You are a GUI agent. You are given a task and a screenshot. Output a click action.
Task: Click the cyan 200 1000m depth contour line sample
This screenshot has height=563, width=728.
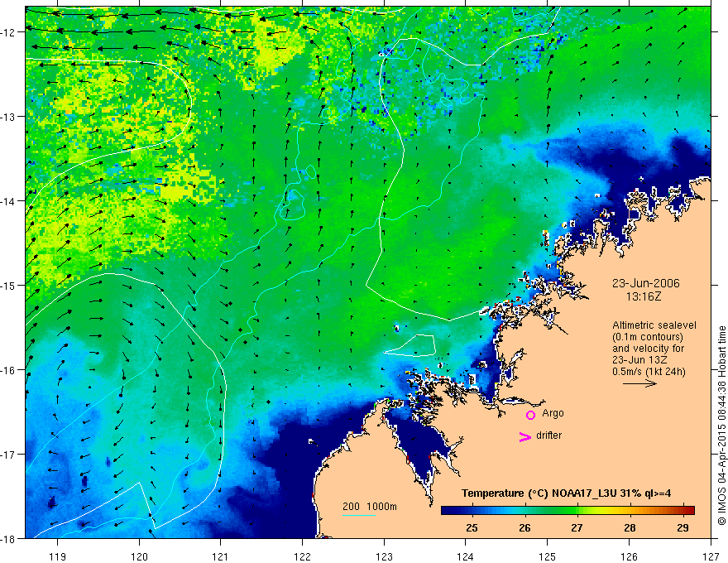pyautogui.click(x=359, y=515)
